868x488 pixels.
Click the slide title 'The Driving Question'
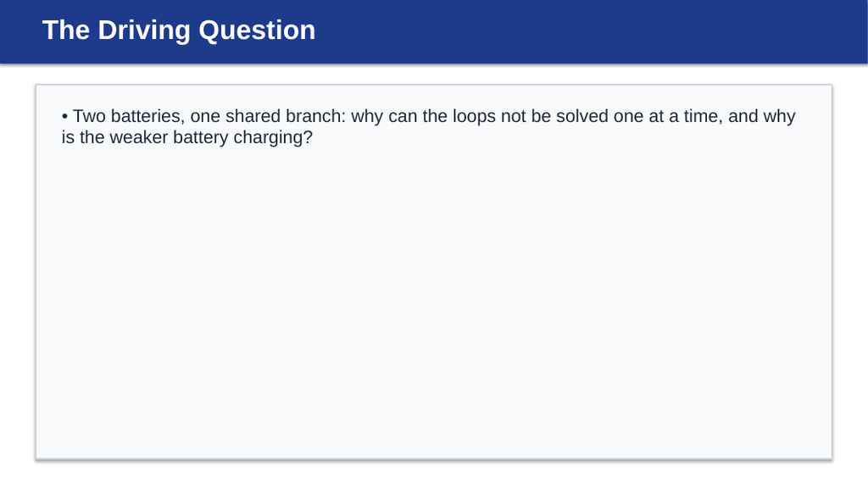point(179,30)
